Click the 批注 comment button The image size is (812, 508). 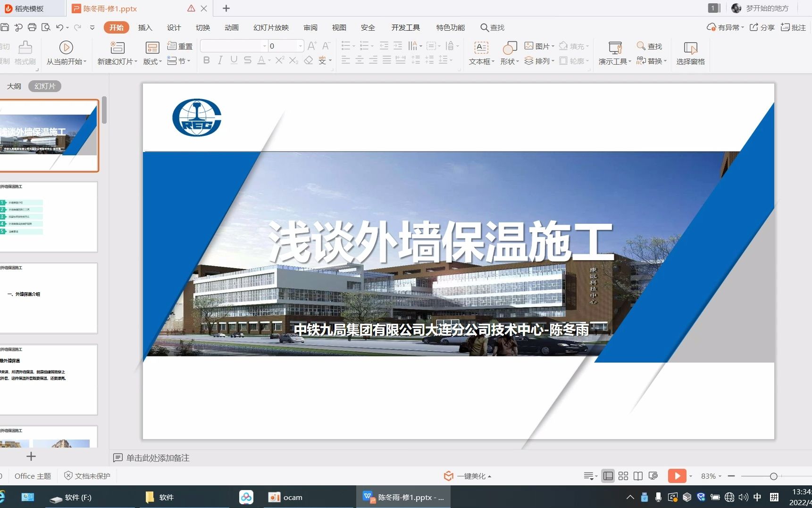(794, 27)
